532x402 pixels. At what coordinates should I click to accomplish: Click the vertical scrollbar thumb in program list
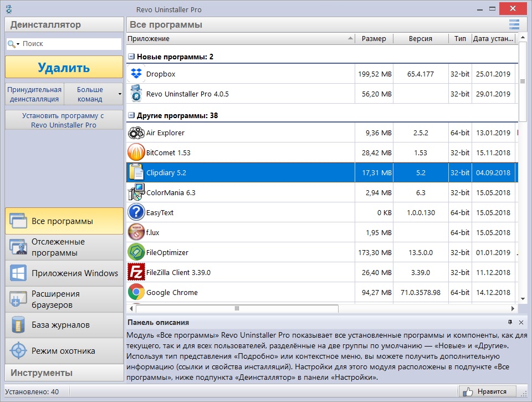tap(523, 81)
